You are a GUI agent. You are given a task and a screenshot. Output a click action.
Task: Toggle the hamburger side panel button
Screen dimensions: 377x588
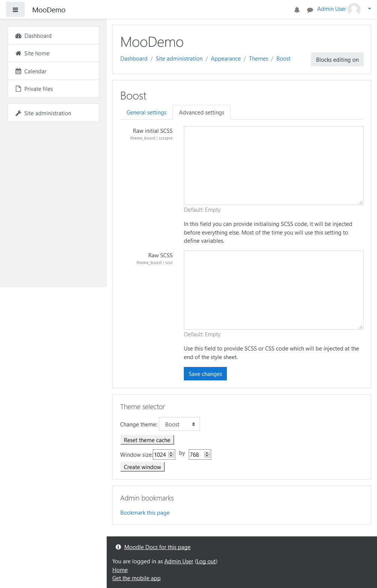tap(15, 10)
